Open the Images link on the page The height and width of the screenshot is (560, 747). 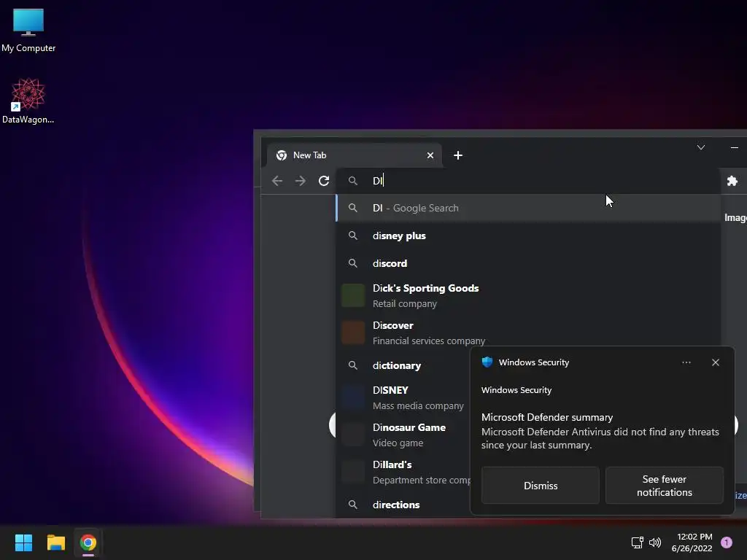click(x=735, y=217)
